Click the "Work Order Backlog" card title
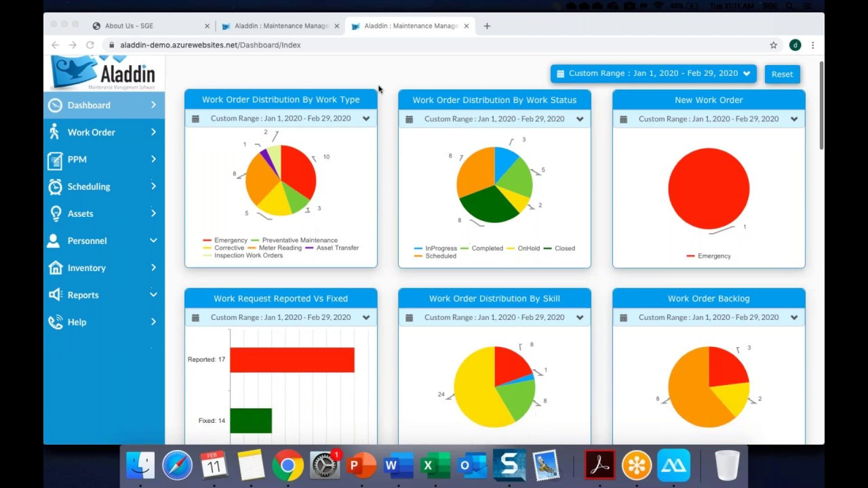The image size is (868, 488). [709, 299]
